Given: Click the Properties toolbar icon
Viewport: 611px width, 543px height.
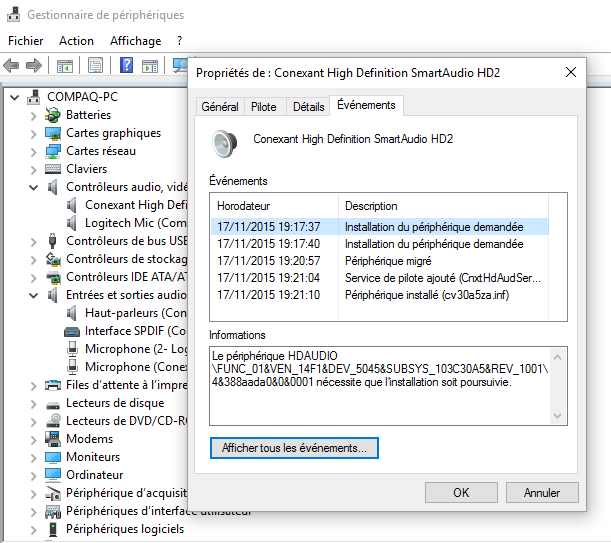Looking at the screenshot, I should click(95, 66).
